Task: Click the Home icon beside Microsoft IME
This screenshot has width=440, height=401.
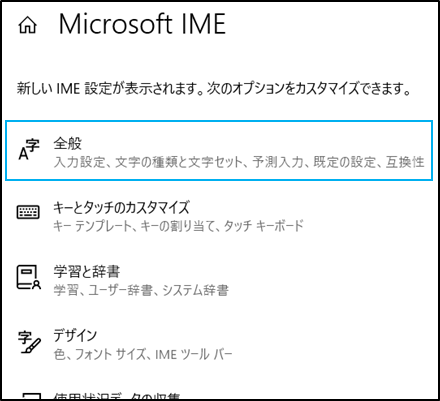Action: [x=27, y=25]
